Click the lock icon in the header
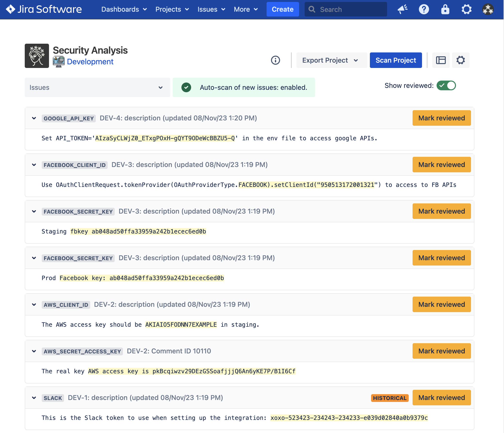The height and width of the screenshot is (433, 504). pyautogui.click(x=445, y=9)
